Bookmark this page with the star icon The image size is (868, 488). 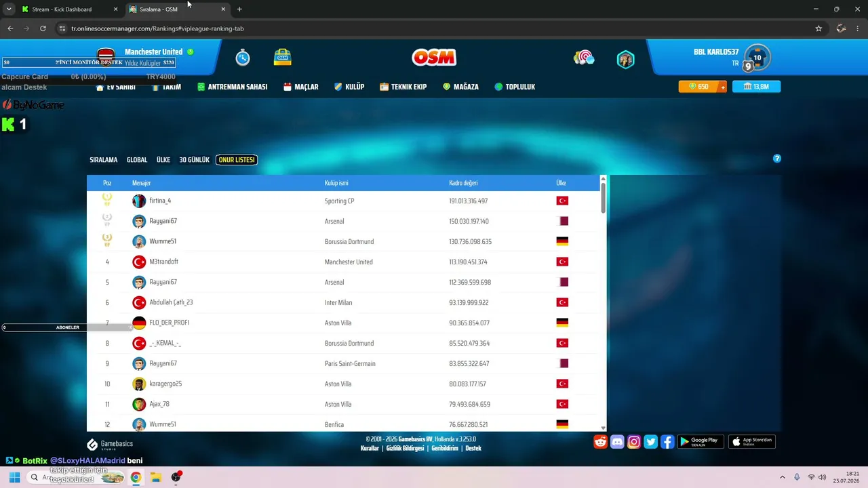point(818,28)
